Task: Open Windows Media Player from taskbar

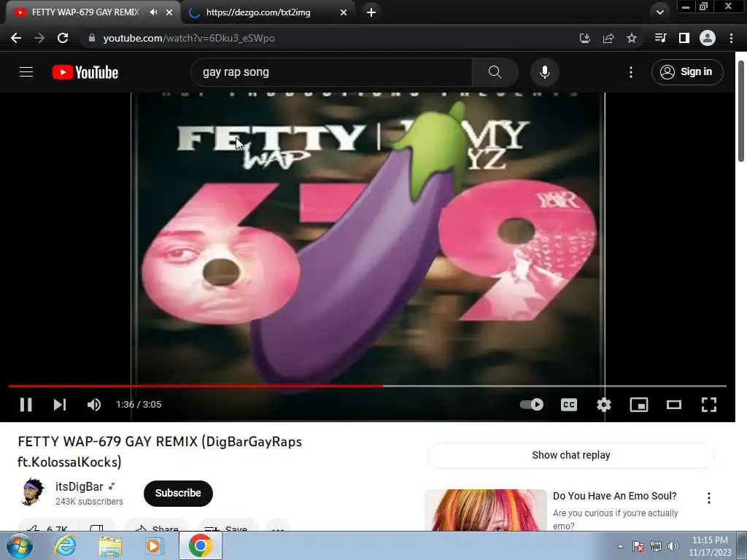Action: (x=153, y=545)
